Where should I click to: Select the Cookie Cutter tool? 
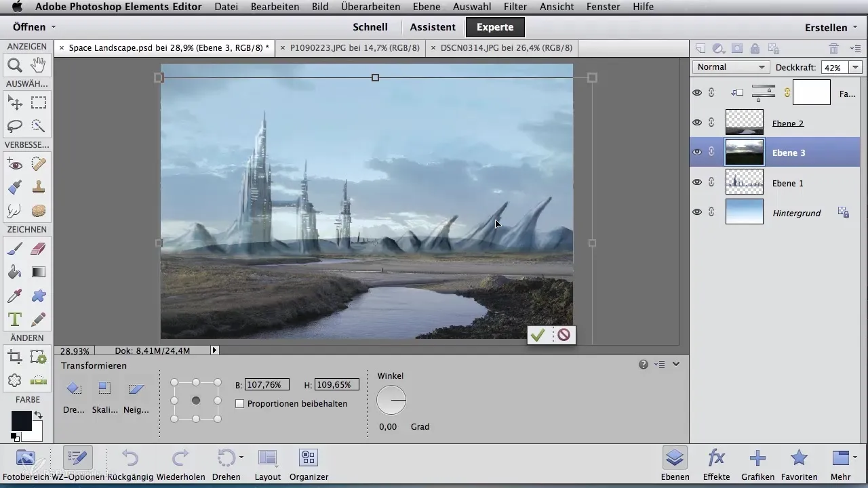(x=15, y=380)
